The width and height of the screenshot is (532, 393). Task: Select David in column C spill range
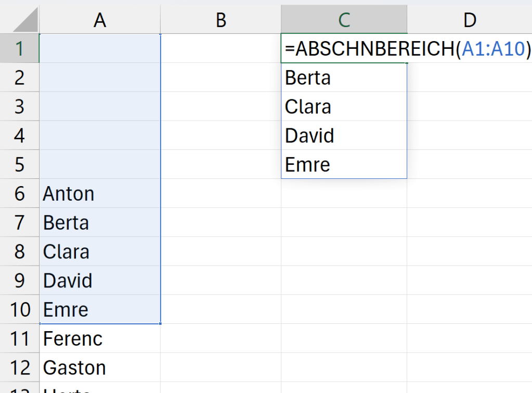[344, 136]
